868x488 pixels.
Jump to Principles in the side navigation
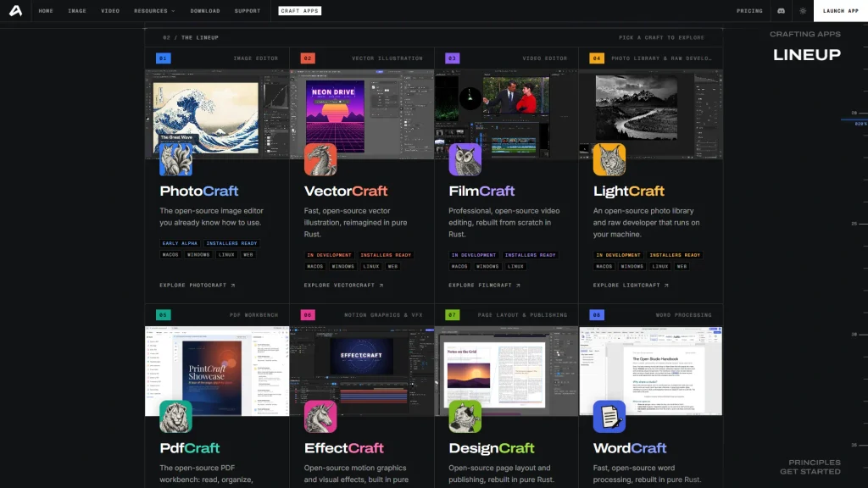pyautogui.click(x=815, y=463)
